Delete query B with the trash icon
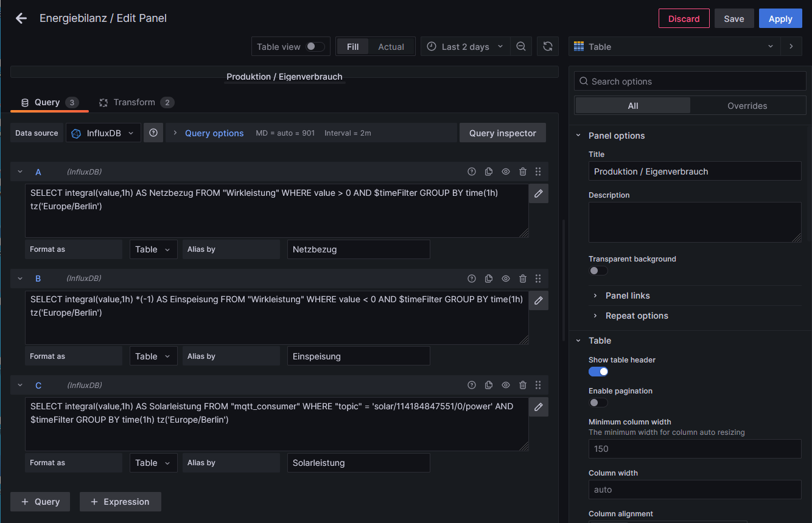 [522, 279]
